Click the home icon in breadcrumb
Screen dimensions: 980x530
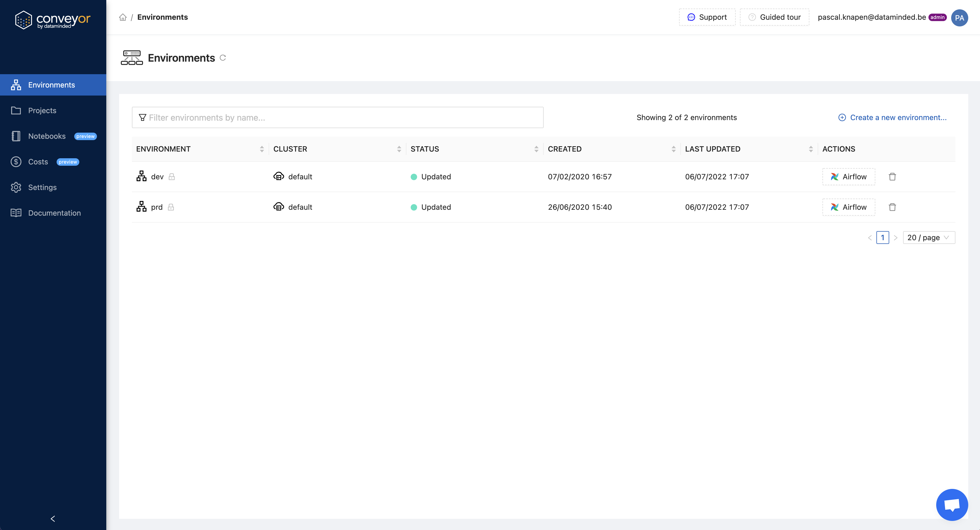click(x=123, y=17)
